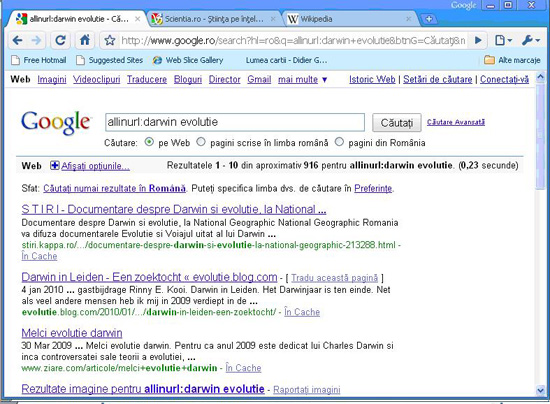Click the scrollbar down arrow
The height and width of the screenshot is (404, 550).
click(x=540, y=390)
